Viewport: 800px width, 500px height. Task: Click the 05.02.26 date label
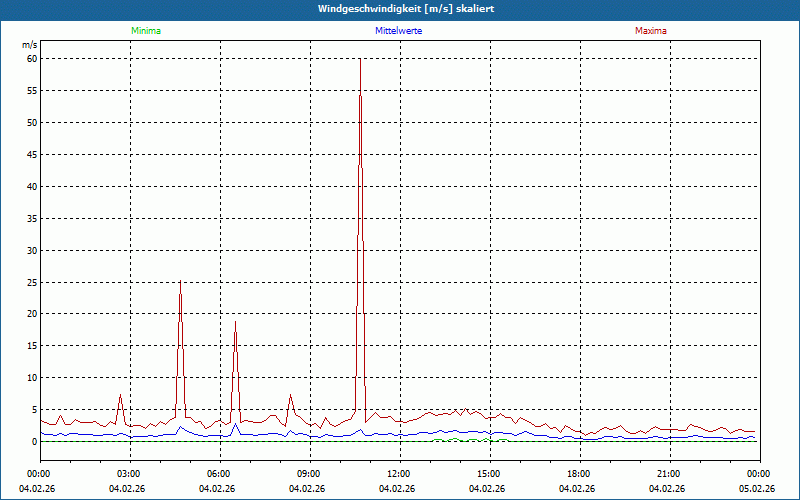click(x=757, y=489)
